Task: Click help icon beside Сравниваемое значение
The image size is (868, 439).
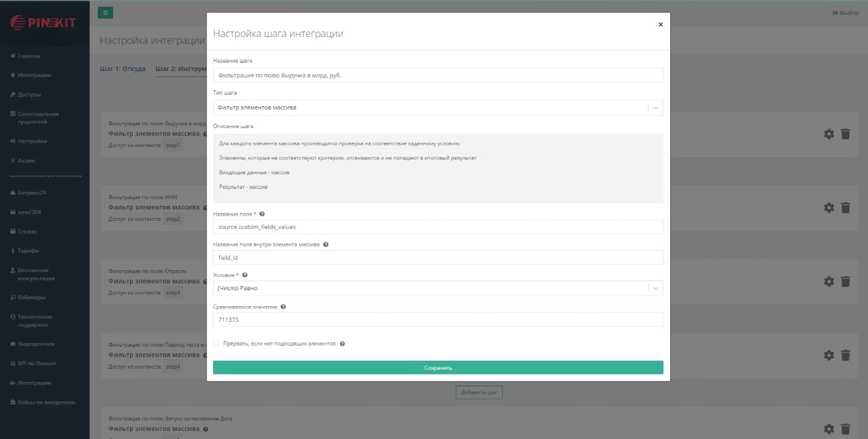Action: coord(283,307)
